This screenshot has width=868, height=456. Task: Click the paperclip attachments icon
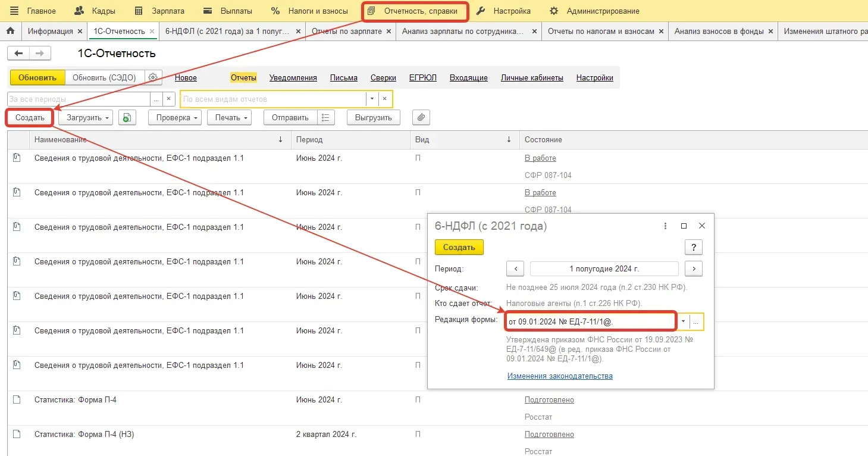tap(421, 118)
